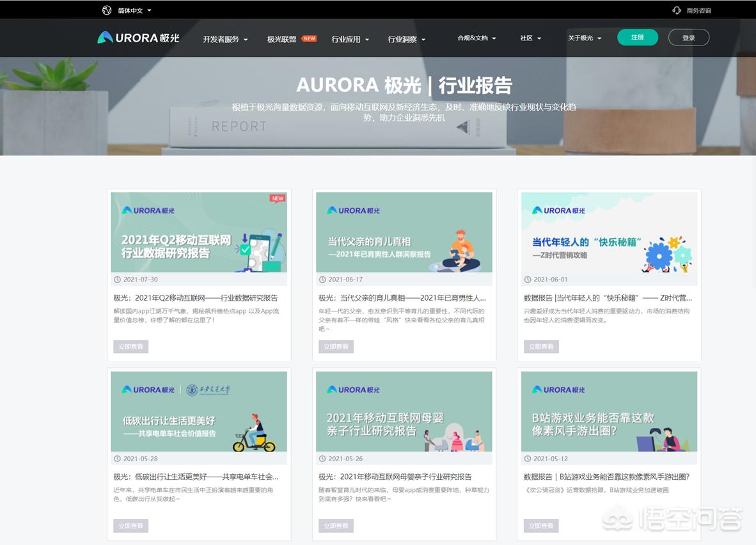Click the headset 商务咨询 icon
Screen dimensions: 756x545
coord(677,10)
